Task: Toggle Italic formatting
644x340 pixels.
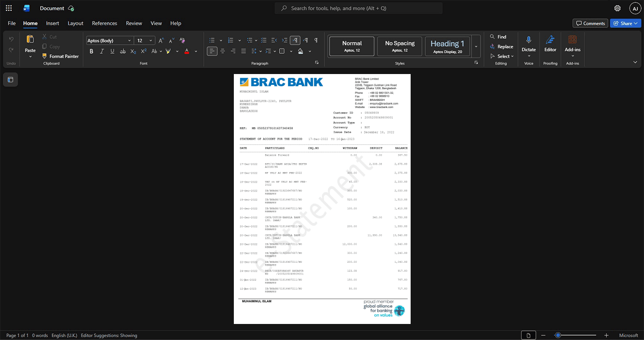Action: tap(102, 51)
